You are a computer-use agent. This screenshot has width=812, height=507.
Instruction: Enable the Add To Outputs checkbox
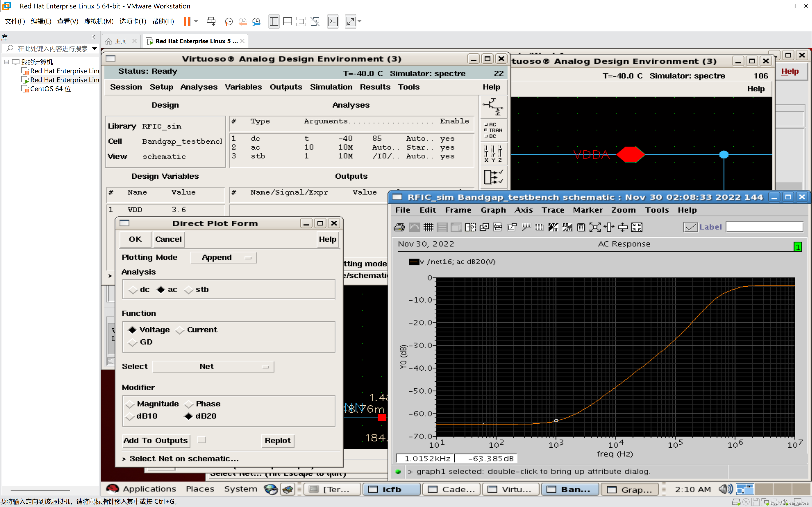tap(202, 440)
